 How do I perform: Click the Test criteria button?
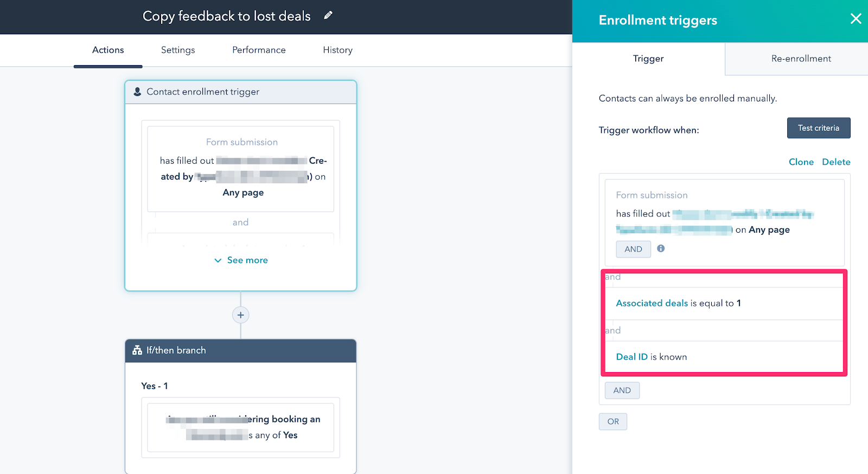point(819,128)
